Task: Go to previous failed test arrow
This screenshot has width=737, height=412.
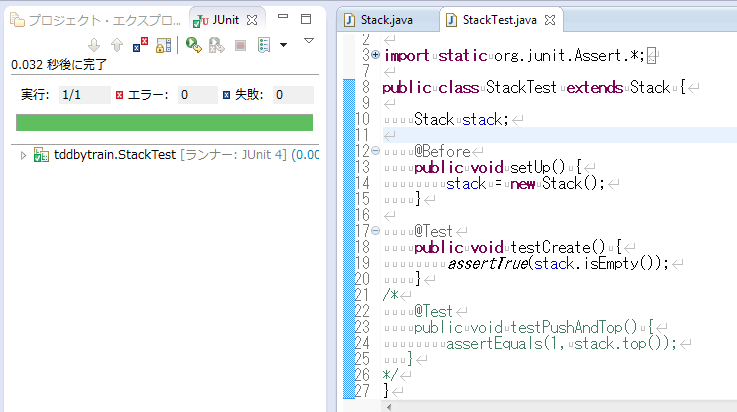Action: tap(117, 45)
